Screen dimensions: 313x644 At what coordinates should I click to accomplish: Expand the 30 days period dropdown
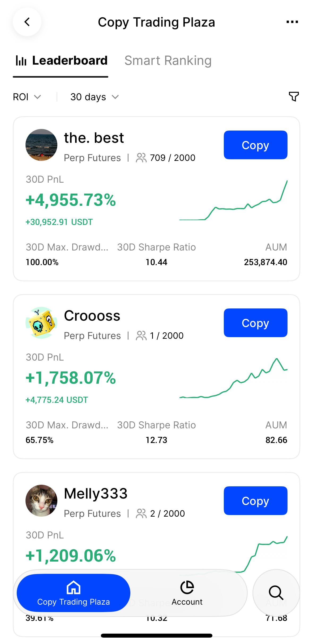pos(94,97)
